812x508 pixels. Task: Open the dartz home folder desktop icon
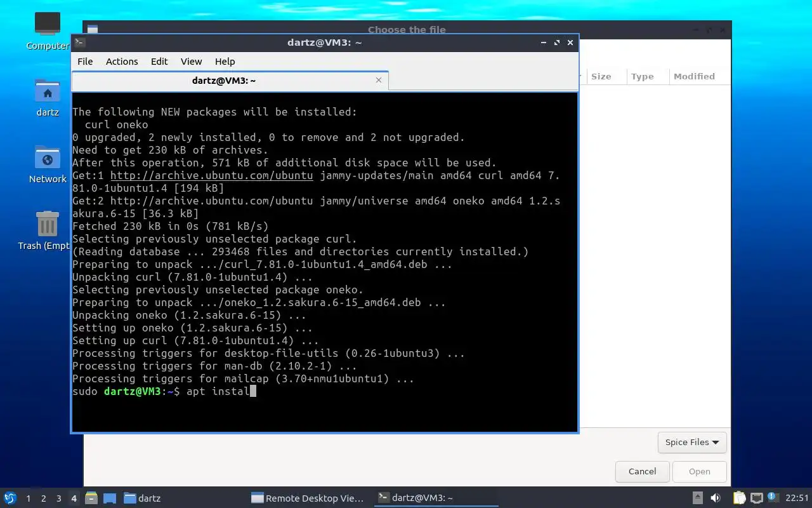pyautogui.click(x=47, y=98)
